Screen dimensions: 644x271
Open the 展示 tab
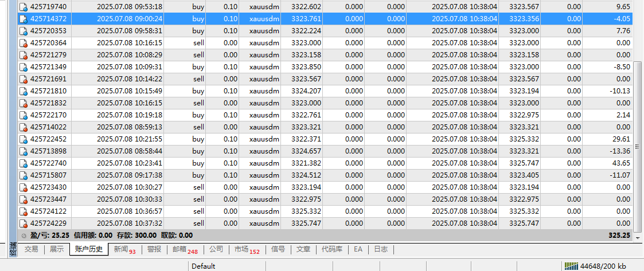57,249
